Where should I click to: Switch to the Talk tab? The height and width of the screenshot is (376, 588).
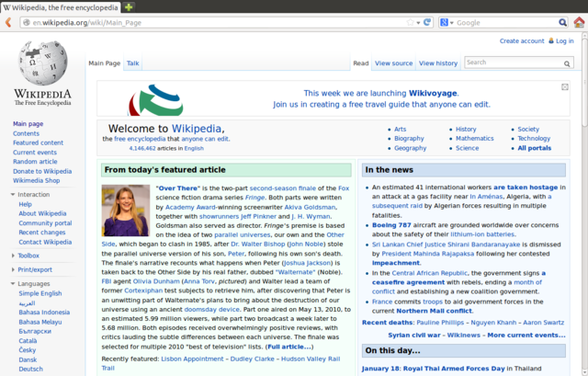(133, 63)
